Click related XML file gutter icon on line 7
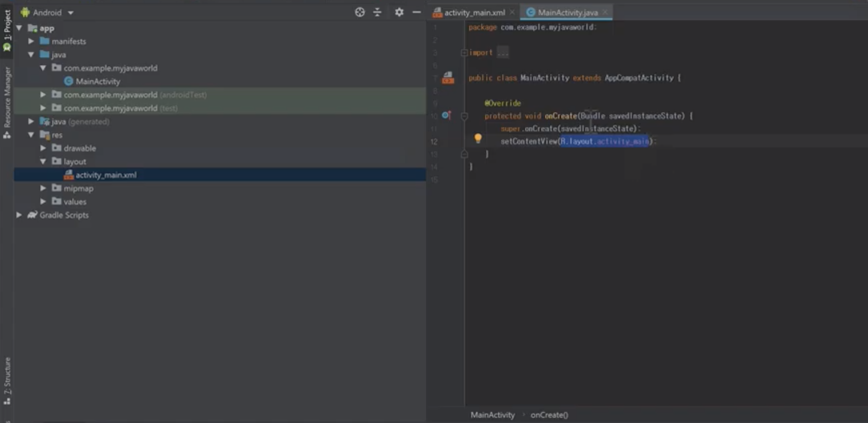Viewport: 868px width, 423px height. click(x=448, y=78)
